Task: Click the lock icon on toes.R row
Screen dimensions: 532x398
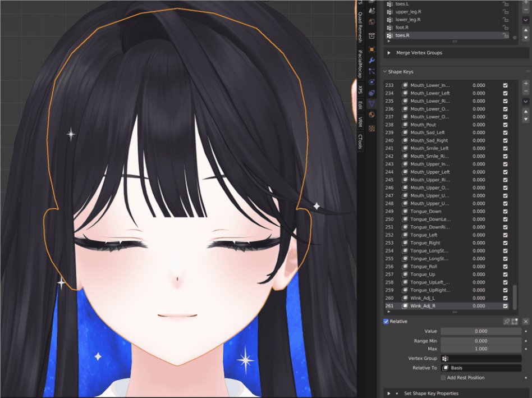Action: (506, 35)
